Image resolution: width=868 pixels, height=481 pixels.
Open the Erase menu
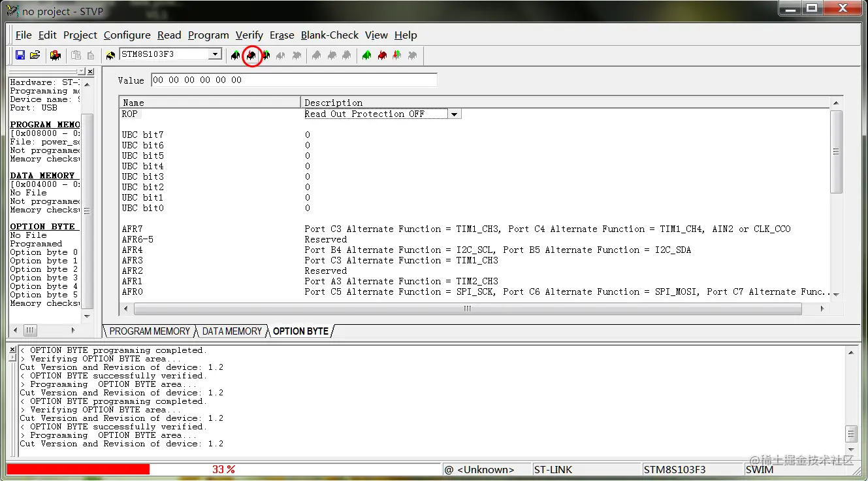[282, 35]
